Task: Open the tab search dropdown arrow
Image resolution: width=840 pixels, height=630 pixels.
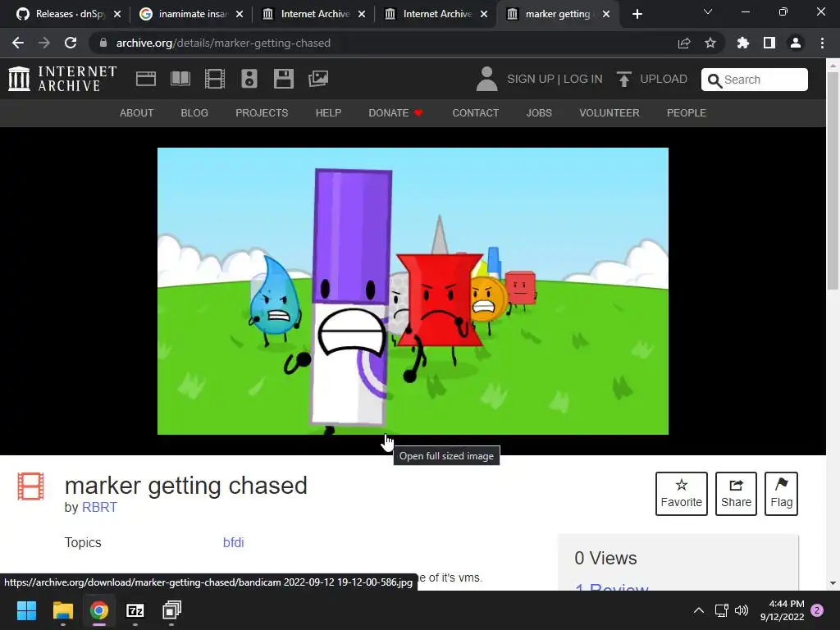Action: [x=708, y=11]
